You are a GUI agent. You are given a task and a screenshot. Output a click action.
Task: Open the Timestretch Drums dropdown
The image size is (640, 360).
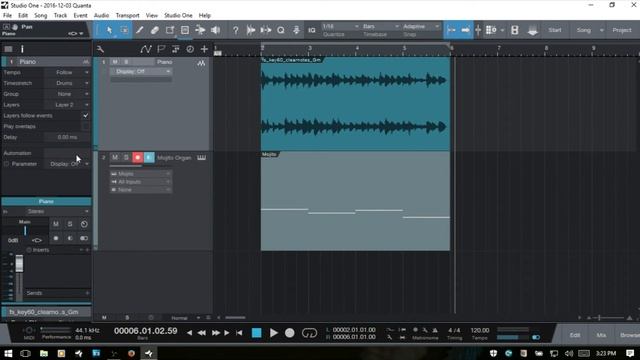pos(67,83)
